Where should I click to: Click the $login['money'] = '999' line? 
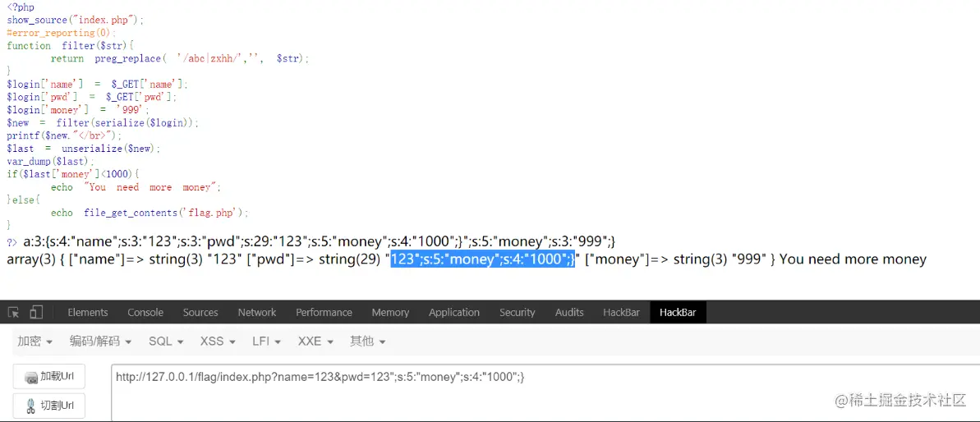click(79, 110)
